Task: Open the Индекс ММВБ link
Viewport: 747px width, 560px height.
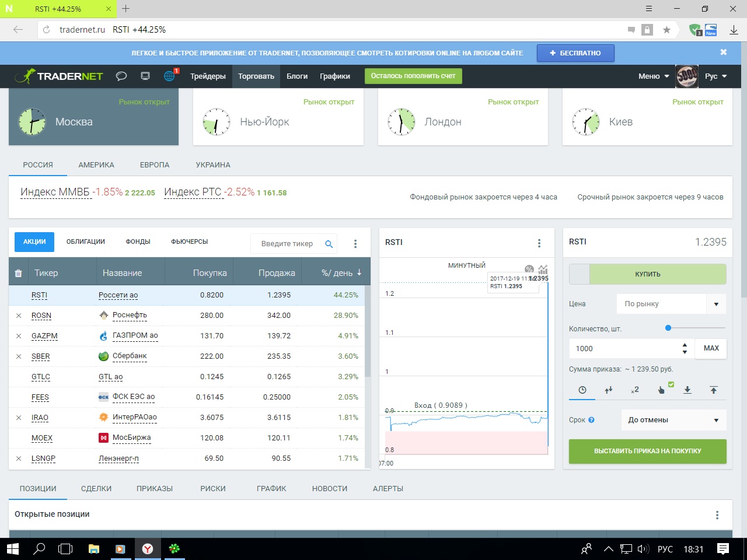Action: click(55, 192)
